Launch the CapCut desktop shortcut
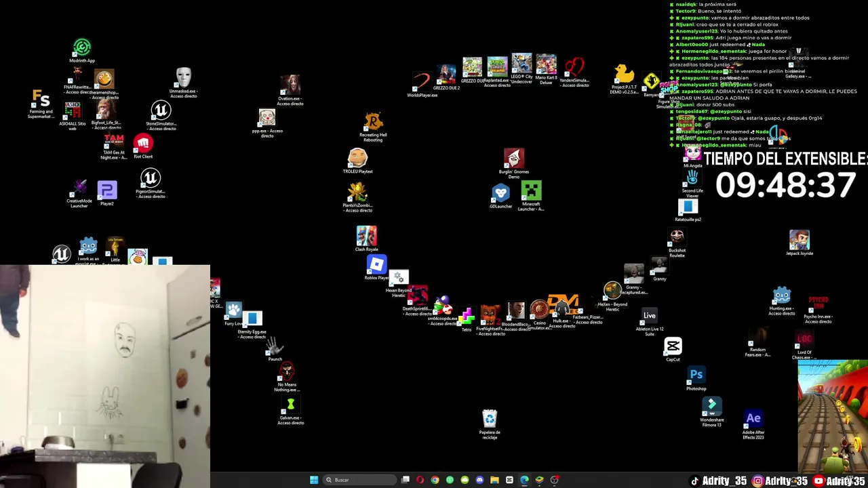Image resolution: width=868 pixels, height=488 pixels. [x=673, y=350]
